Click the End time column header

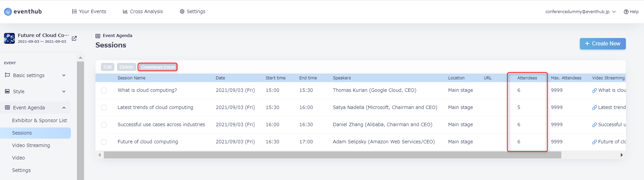tap(308, 78)
